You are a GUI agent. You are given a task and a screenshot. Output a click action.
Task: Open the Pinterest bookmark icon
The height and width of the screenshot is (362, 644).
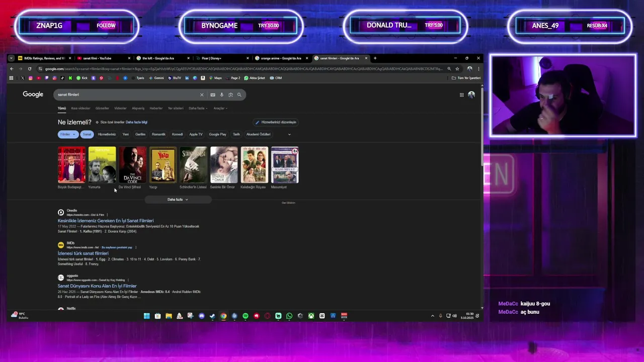[101, 78]
